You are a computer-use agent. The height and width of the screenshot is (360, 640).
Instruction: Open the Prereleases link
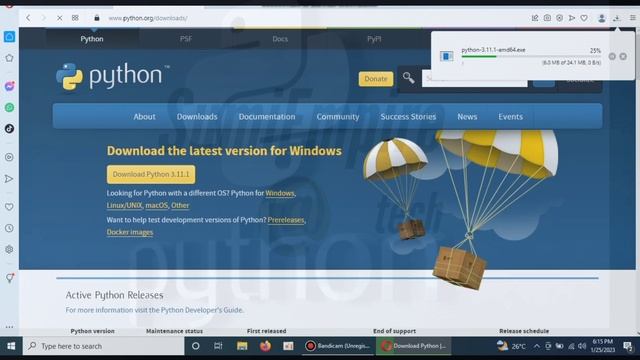point(286,220)
